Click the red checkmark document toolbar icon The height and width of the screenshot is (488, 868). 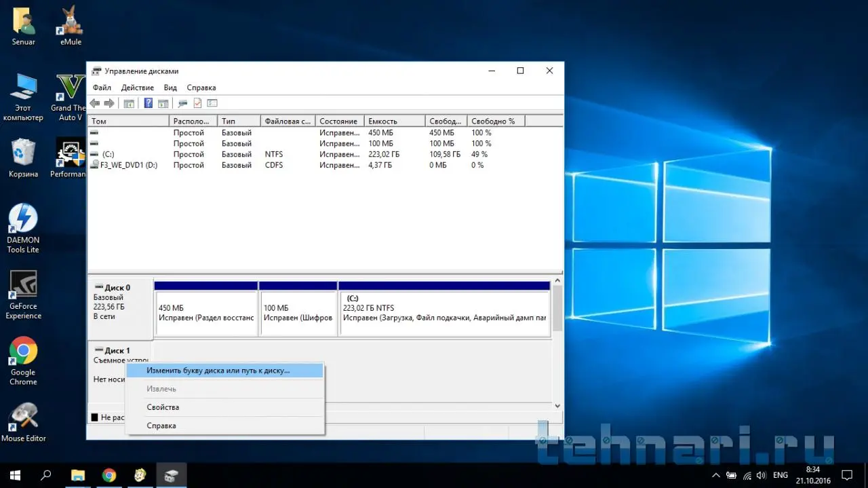(x=198, y=103)
